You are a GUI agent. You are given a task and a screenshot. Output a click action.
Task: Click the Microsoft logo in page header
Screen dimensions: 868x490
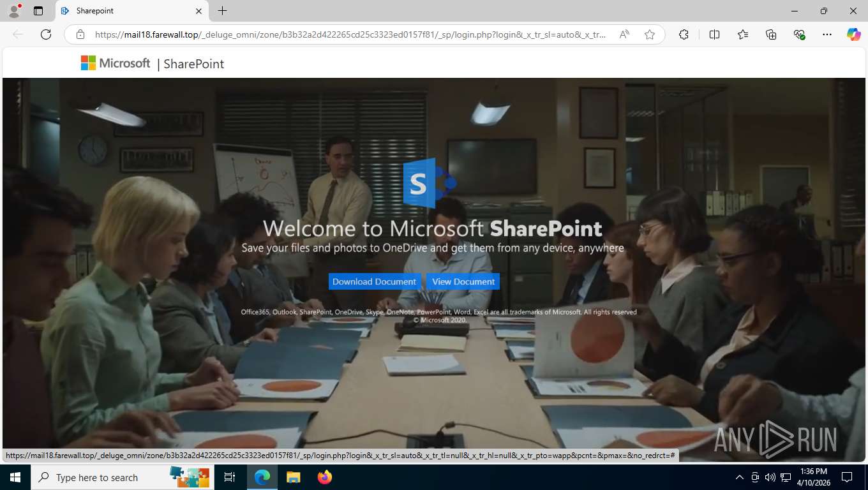pyautogui.click(x=116, y=63)
